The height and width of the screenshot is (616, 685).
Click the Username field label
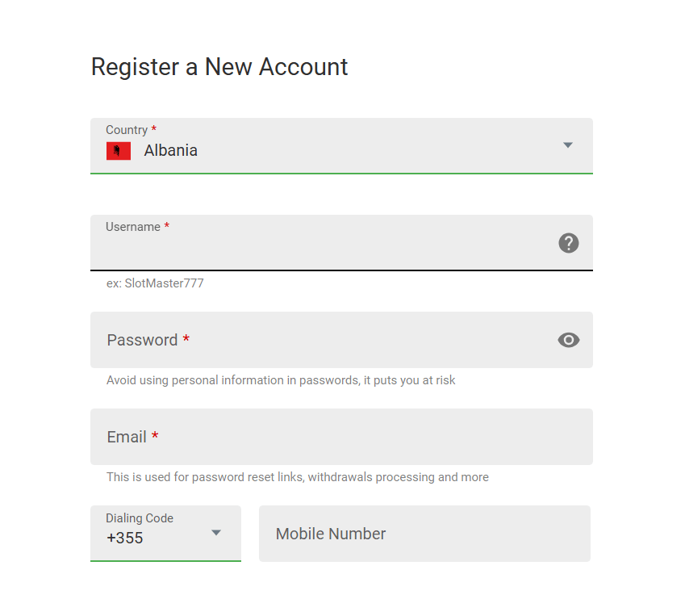(x=133, y=227)
